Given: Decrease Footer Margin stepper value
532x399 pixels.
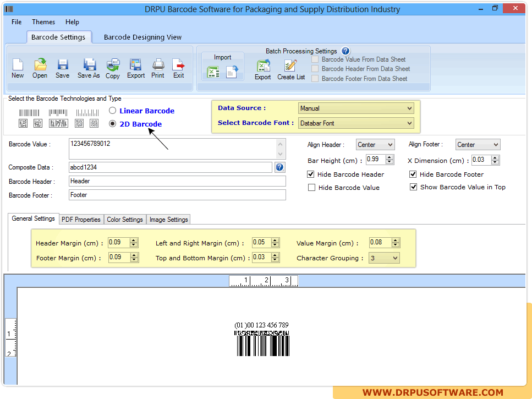Looking at the screenshot, I should pos(134,260).
